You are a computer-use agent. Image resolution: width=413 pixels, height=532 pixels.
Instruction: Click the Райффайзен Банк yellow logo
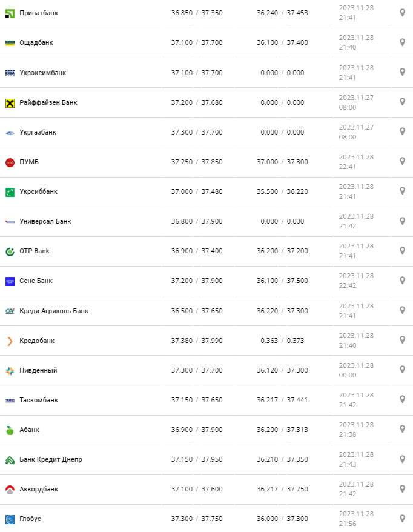coord(10,102)
